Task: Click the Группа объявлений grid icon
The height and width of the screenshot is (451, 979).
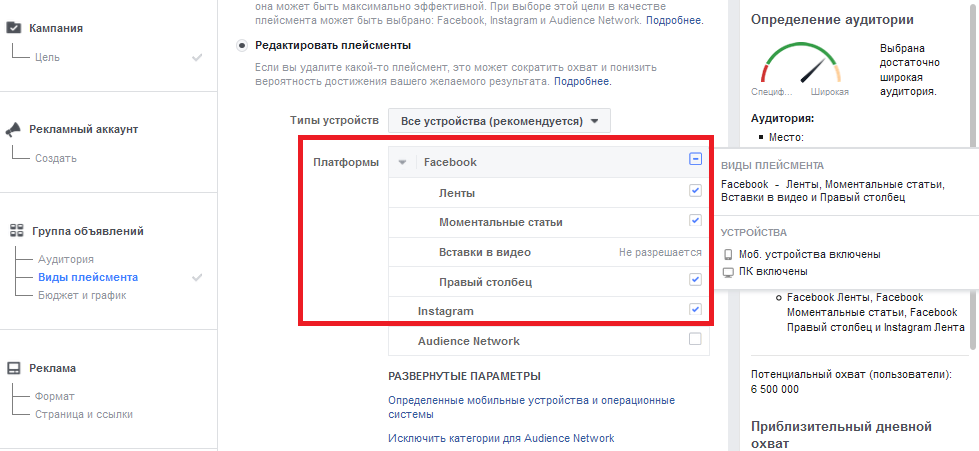Action: 16,230
